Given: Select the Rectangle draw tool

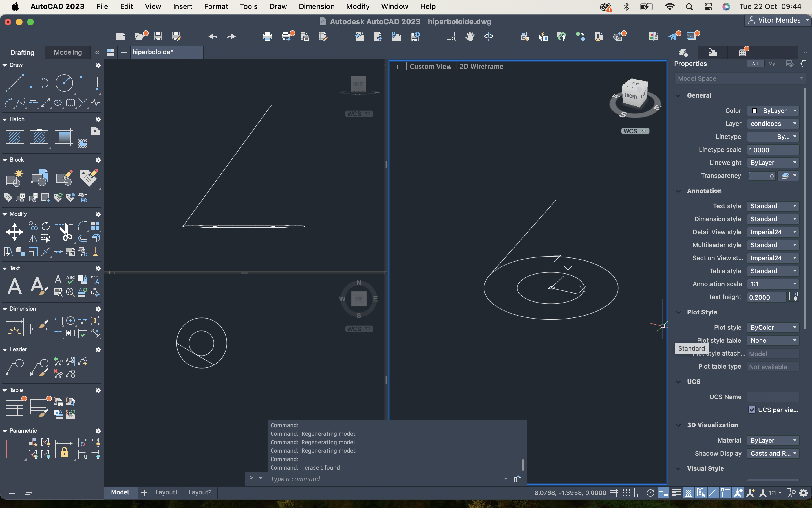Looking at the screenshot, I should 89,83.
